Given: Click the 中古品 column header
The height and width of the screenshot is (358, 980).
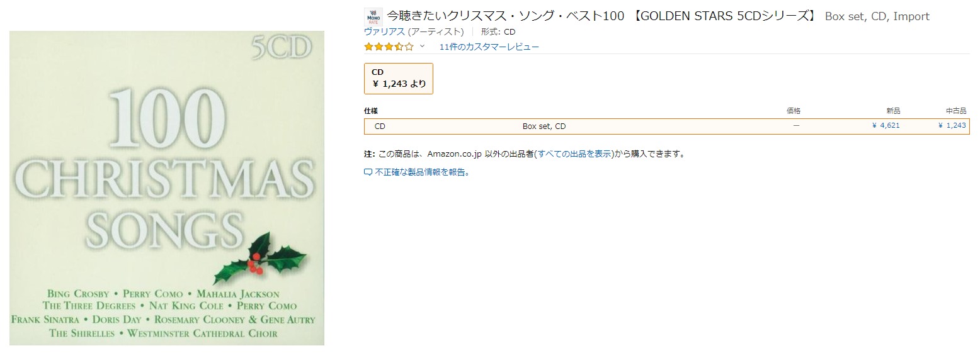Looking at the screenshot, I should coord(955,111).
